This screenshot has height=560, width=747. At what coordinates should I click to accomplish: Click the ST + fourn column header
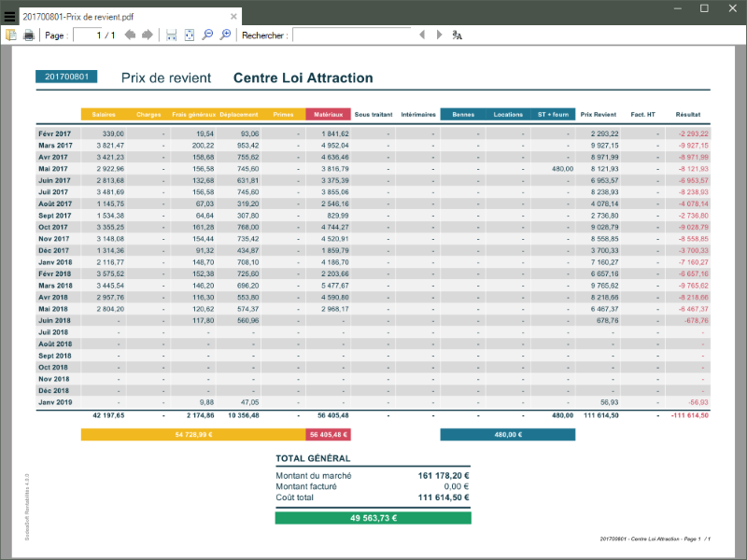pyautogui.click(x=553, y=114)
